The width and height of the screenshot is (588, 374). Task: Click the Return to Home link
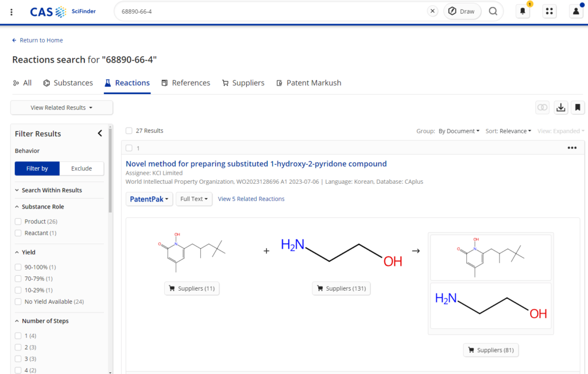38,40
